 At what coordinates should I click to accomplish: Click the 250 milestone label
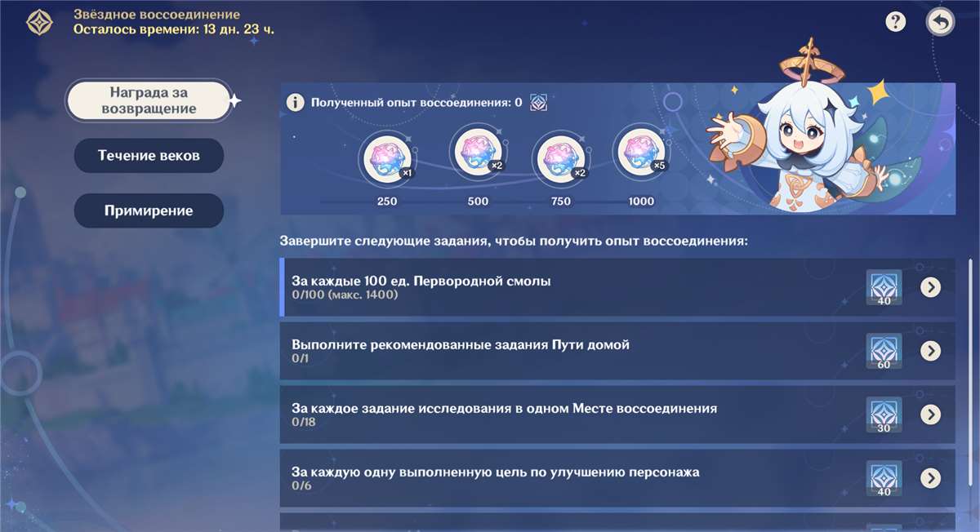click(x=388, y=201)
